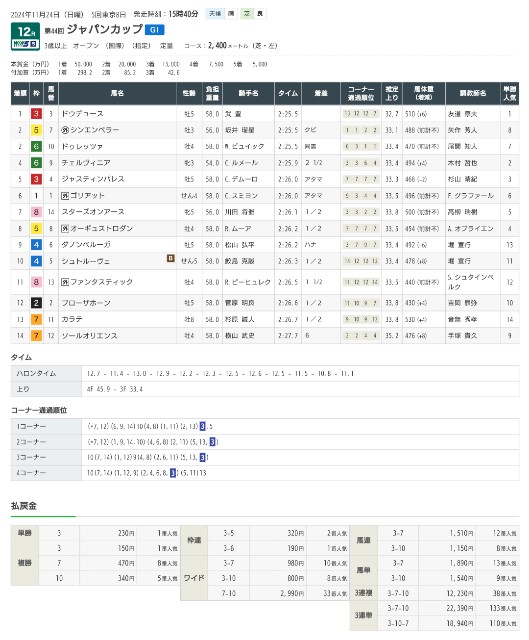The image size is (529, 640).
Task: Click the pink frame 8 badge beside ファンタスティック
Action: pyautogui.click(x=36, y=282)
